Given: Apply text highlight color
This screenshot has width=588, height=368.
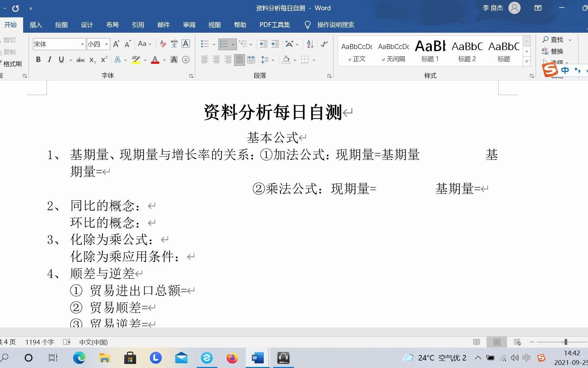Looking at the screenshot, I should 136,60.
